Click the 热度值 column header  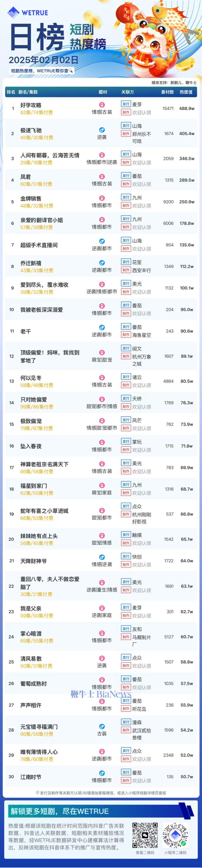(x=186, y=92)
